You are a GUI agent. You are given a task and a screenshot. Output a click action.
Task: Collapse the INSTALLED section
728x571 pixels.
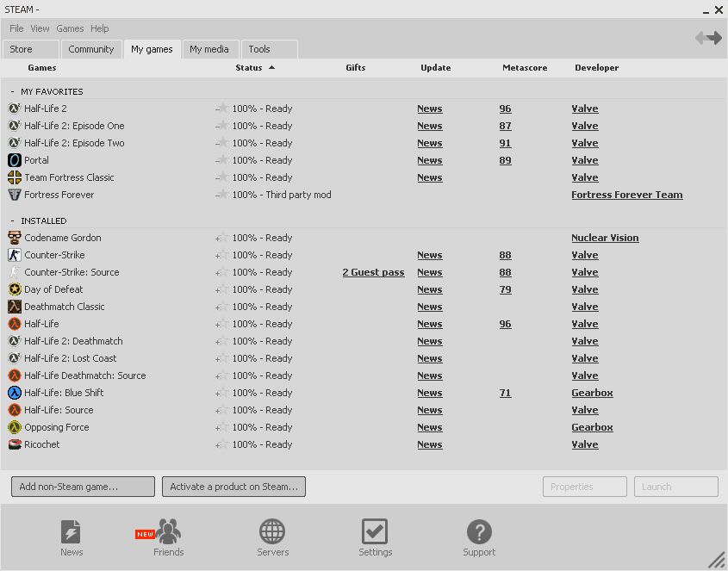click(x=13, y=221)
